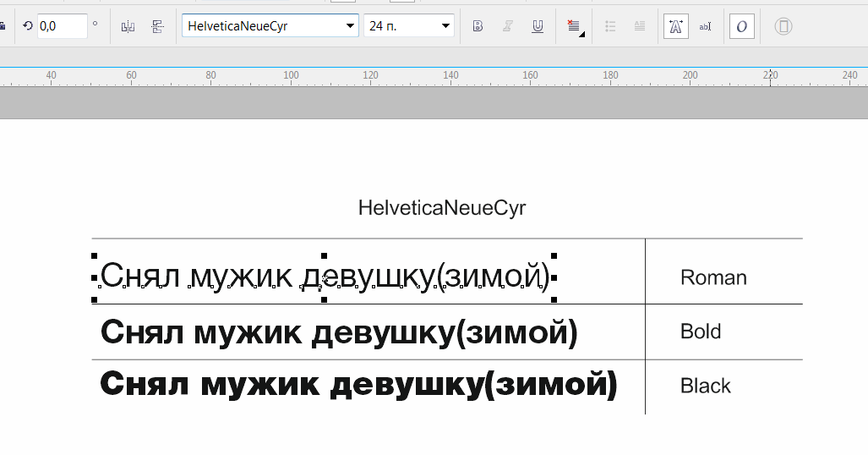Toggle the bulleted list button
This screenshot has width=868, height=455.
[x=610, y=26]
